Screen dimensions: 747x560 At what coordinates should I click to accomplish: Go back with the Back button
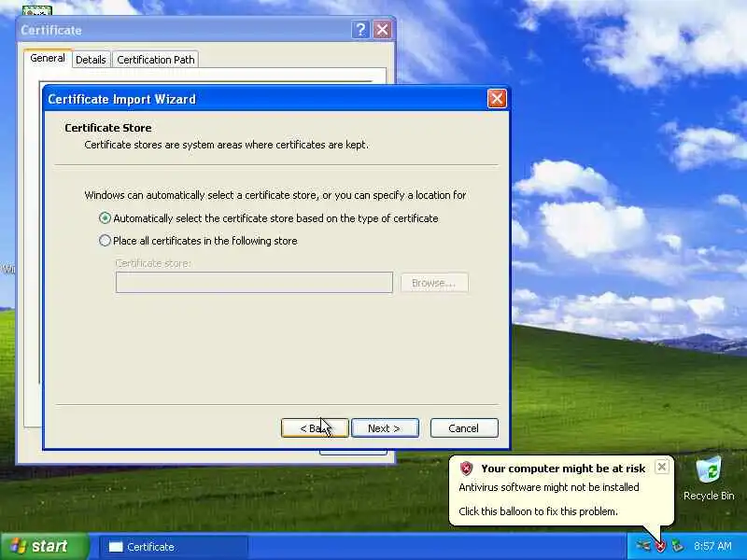tap(315, 428)
